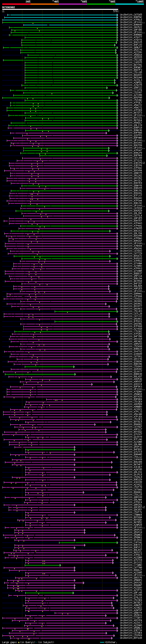Image resolution: width=146 pixels, height=644 pixels.
Task: Select label UniRef100_B8B396
Action: click(131, 364)
